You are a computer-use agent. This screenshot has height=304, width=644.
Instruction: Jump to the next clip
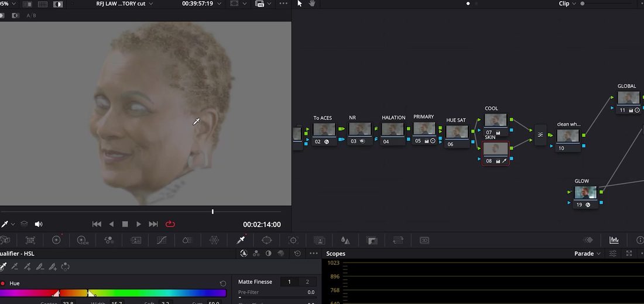click(153, 224)
